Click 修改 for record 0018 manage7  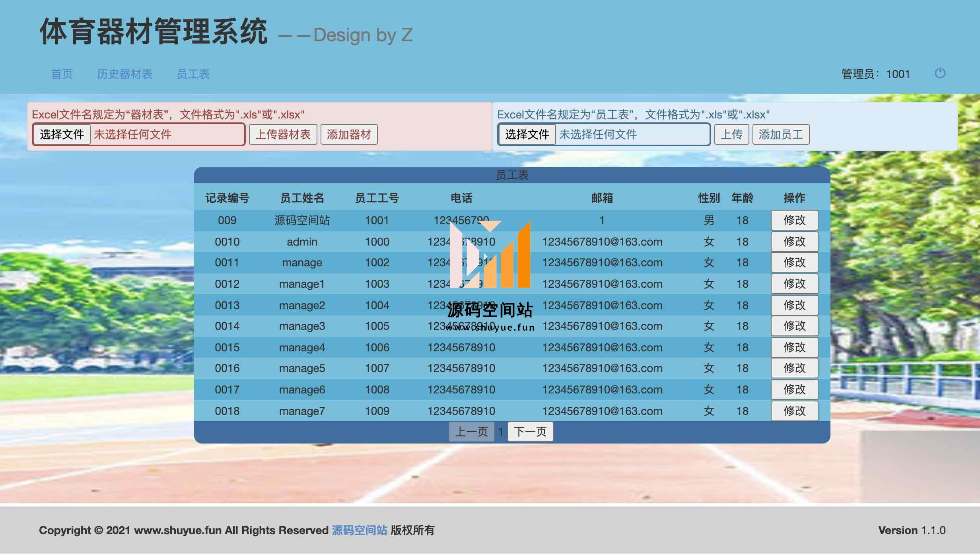tap(794, 411)
